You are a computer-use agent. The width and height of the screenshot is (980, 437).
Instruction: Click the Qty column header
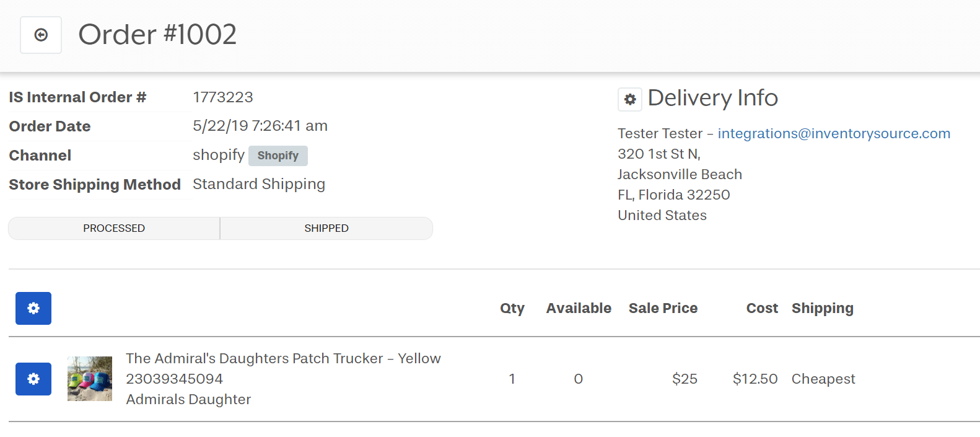(512, 308)
